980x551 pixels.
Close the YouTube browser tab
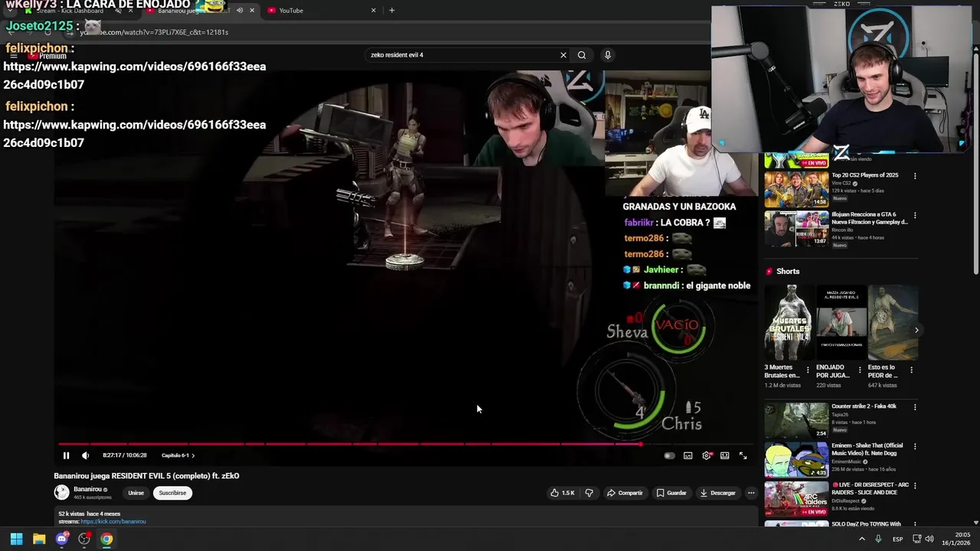click(x=374, y=11)
